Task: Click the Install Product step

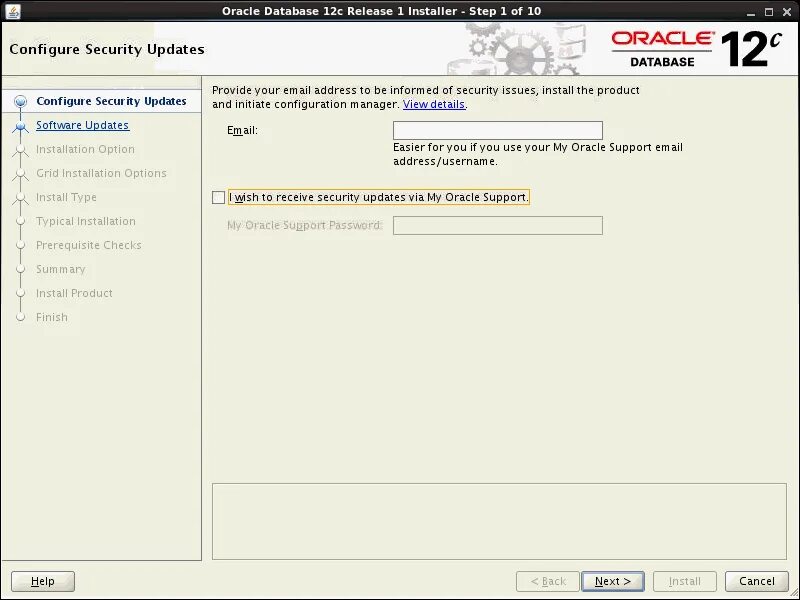Action: [74, 293]
